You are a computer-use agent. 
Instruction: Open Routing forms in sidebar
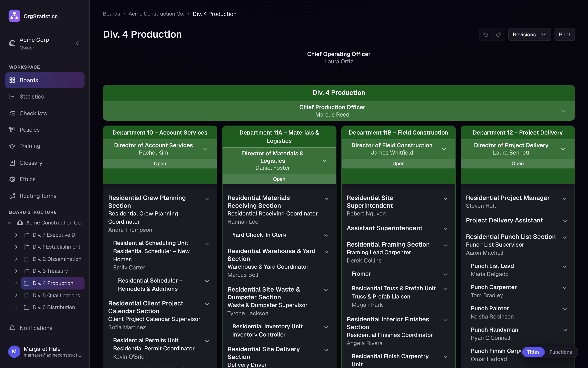click(45, 196)
